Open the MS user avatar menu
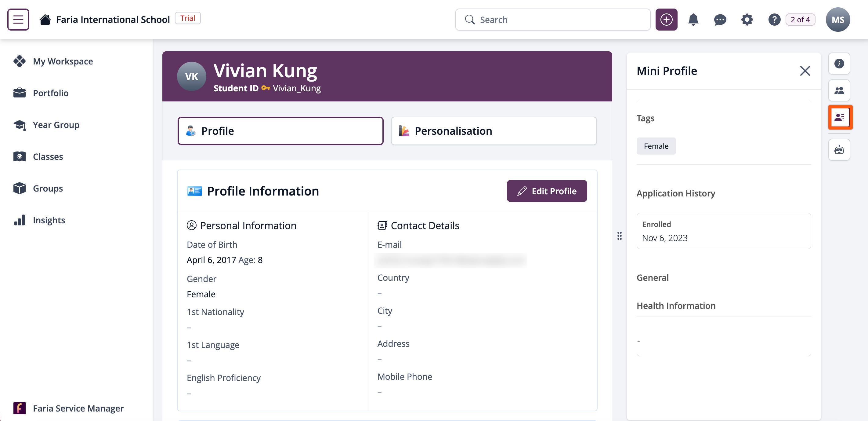 (838, 20)
